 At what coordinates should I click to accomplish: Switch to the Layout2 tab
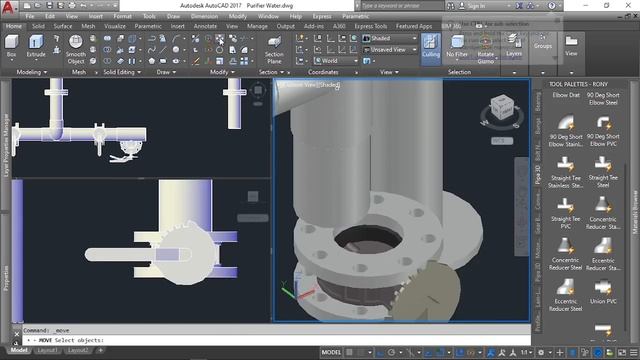tap(78, 350)
